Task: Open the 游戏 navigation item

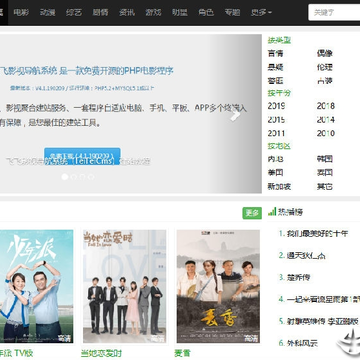Action: [153, 13]
